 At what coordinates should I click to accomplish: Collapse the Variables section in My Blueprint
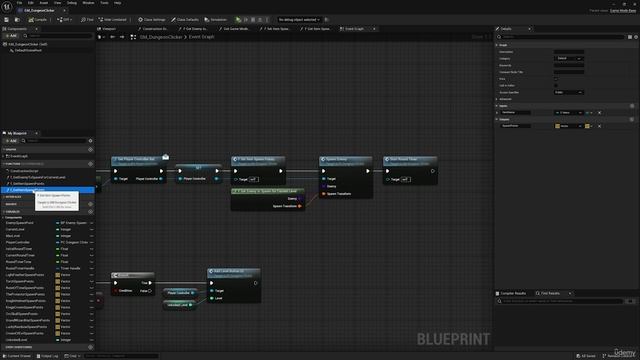coord(4,212)
